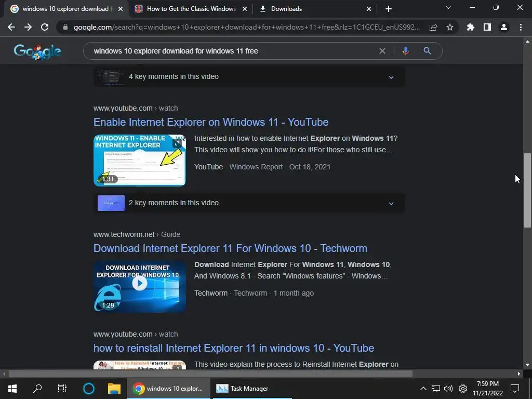Click the Windows Report source text
The height and width of the screenshot is (399, 532).
256,167
